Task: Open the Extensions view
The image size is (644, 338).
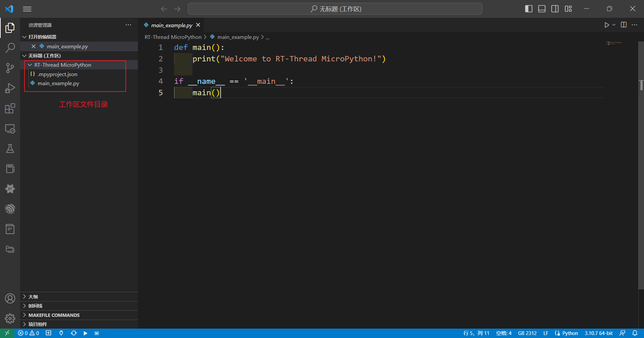Action: point(10,108)
